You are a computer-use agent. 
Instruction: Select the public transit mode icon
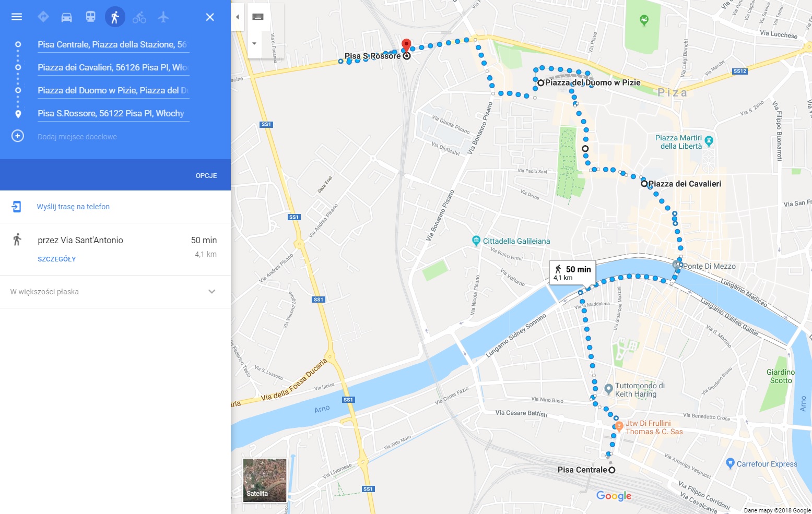91,17
